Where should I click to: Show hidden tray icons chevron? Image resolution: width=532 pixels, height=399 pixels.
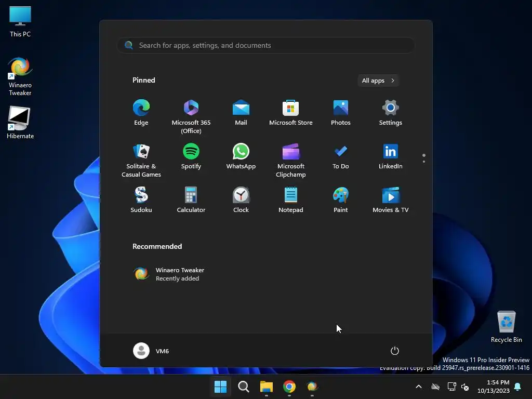(x=419, y=387)
